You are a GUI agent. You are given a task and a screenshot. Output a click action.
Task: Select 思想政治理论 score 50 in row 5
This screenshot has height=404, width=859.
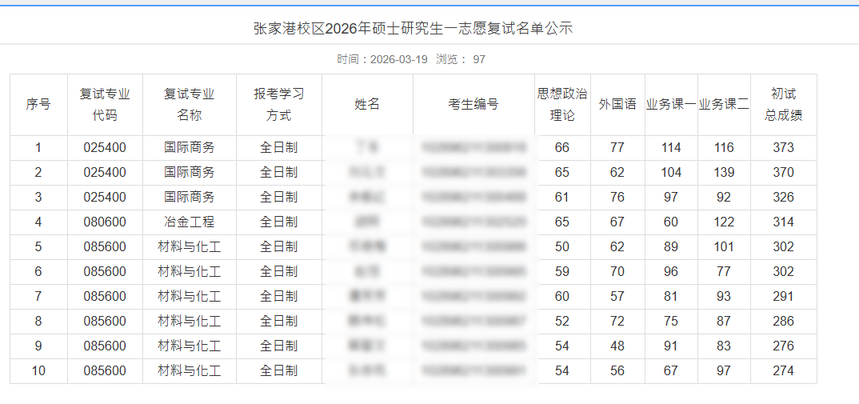click(x=562, y=247)
